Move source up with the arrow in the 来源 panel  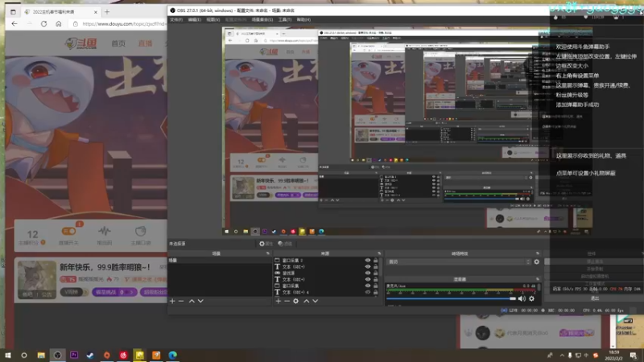[306, 301]
